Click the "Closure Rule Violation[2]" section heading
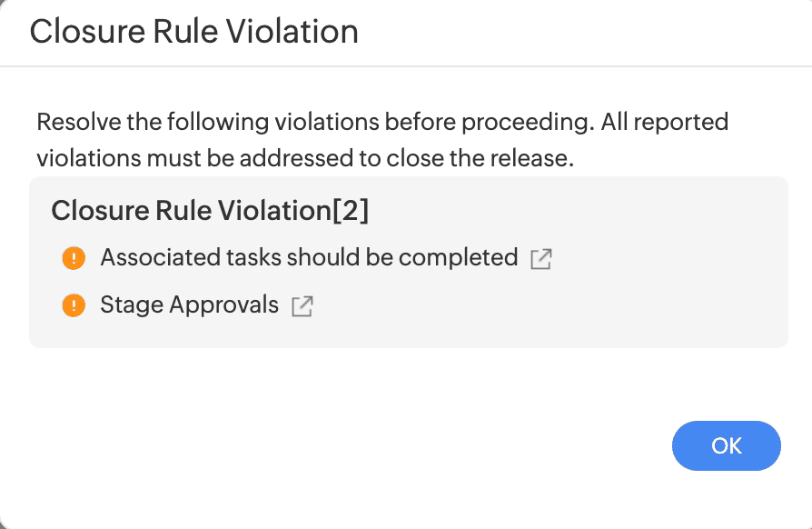This screenshot has width=812, height=529. 210,211
